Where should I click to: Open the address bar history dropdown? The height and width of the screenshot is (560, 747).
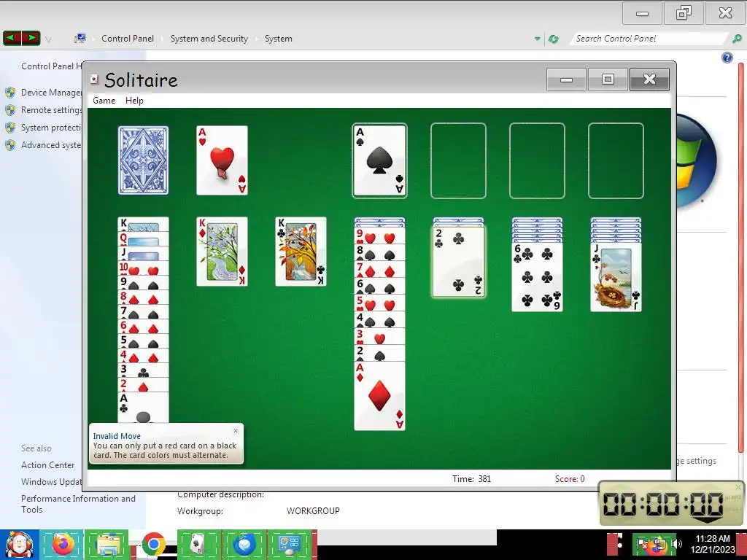[538, 39]
